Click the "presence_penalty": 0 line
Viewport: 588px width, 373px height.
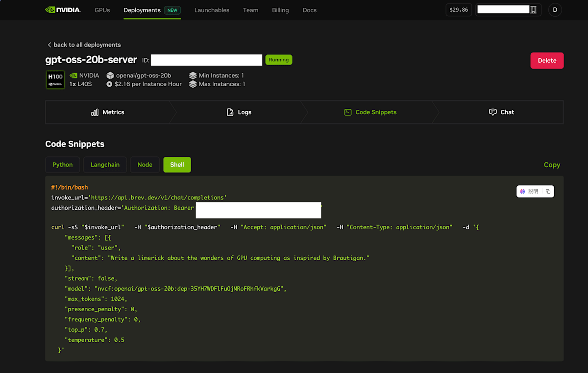(101, 309)
